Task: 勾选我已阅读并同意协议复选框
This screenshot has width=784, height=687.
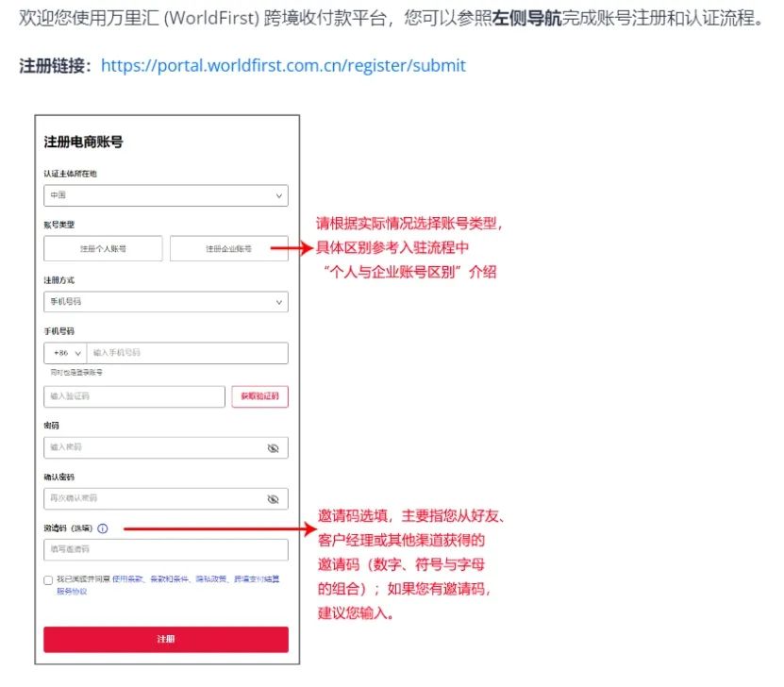Action: (x=48, y=580)
